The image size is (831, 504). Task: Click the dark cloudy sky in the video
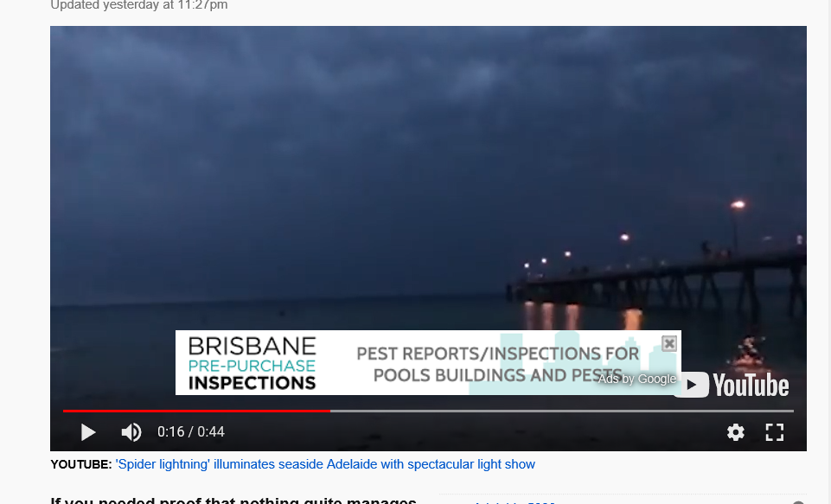tap(371, 132)
